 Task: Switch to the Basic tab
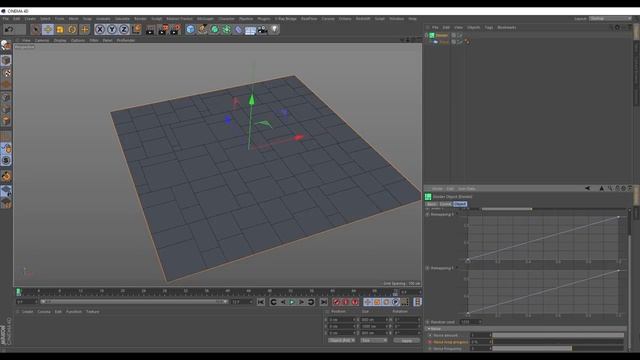(431, 204)
